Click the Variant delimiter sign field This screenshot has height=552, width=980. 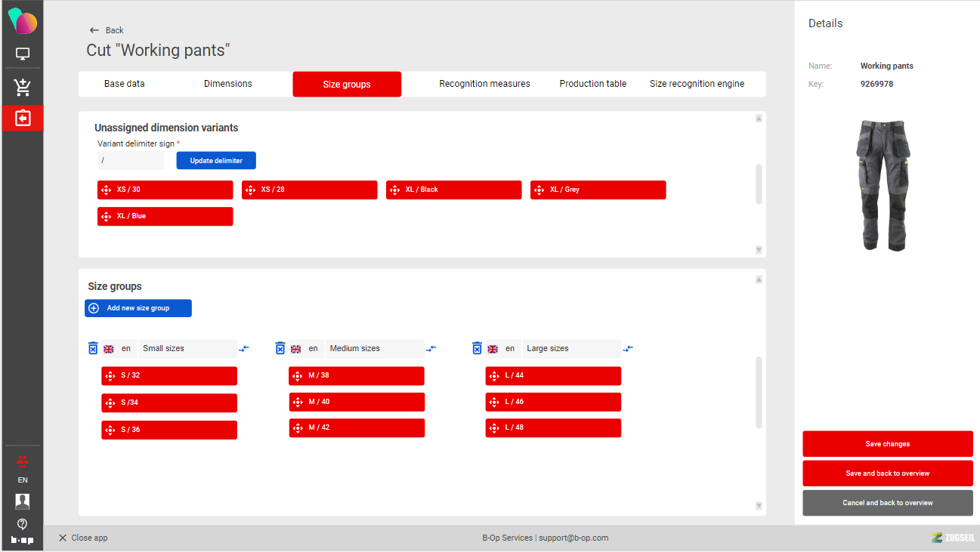coord(130,160)
